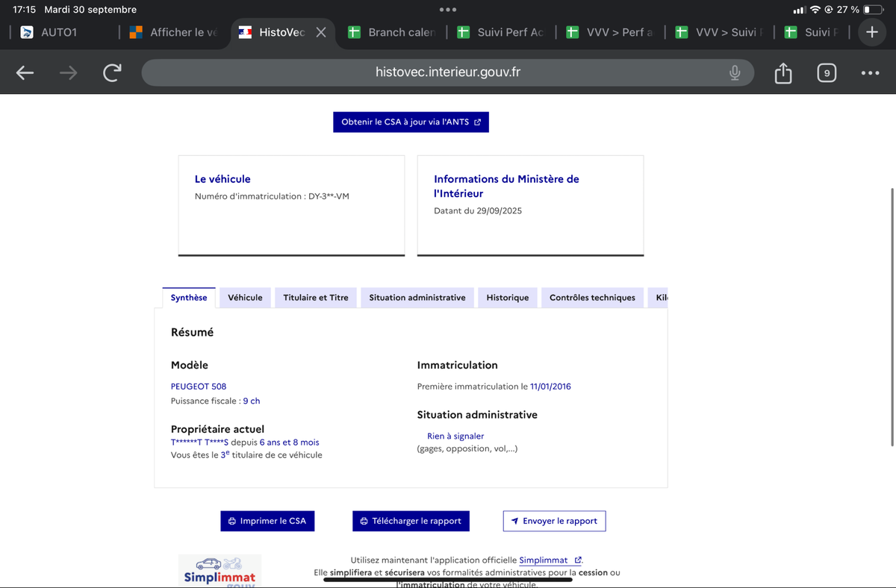Open the share sheet icon

pyautogui.click(x=783, y=73)
